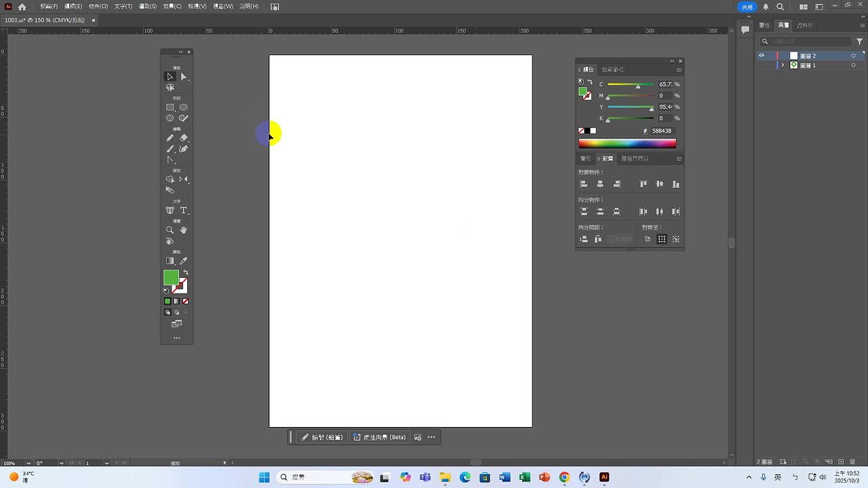868x488 pixels.
Task: Switch to the 變形 panel tab
Action: tap(585, 159)
